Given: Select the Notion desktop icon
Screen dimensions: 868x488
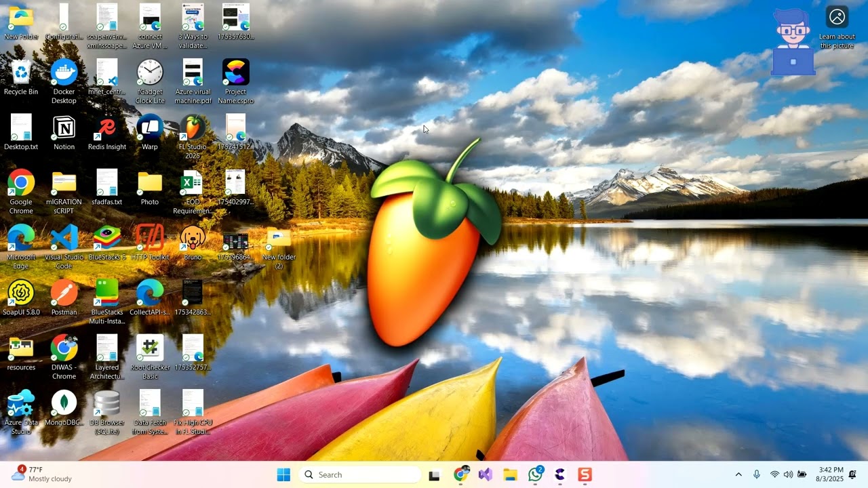Looking at the screenshot, I should pos(64,127).
